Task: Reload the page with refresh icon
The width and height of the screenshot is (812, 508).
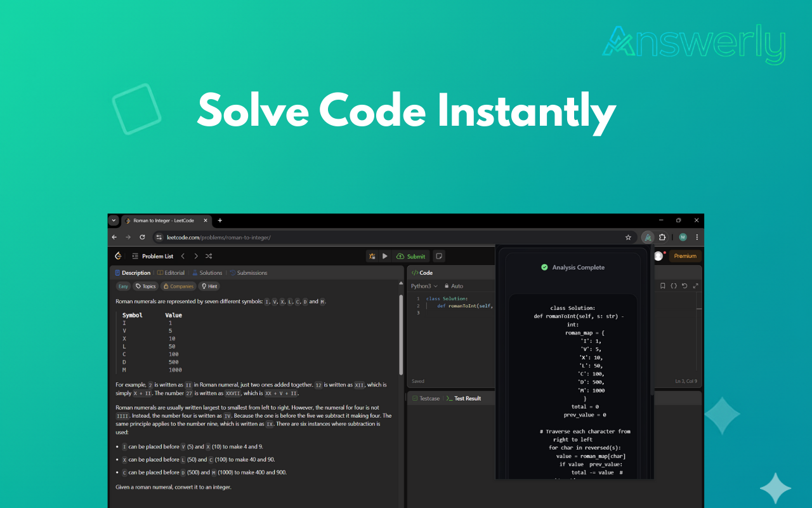Action: tap(142, 237)
